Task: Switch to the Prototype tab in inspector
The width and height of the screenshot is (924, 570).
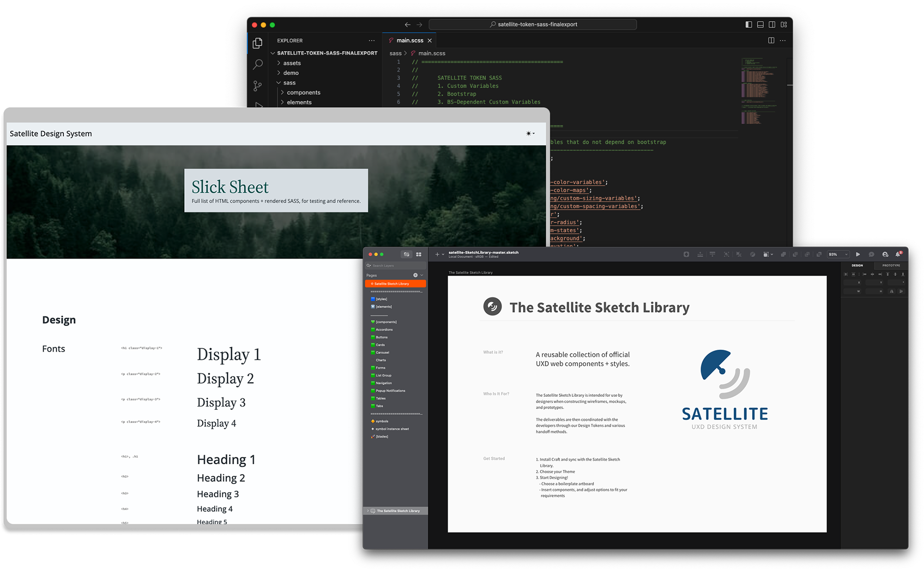Action: [x=891, y=266]
